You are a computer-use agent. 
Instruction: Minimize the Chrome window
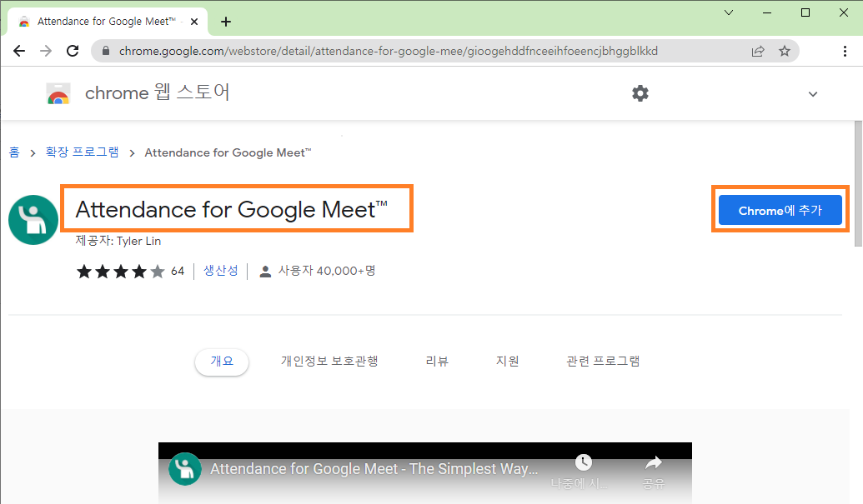(x=767, y=12)
